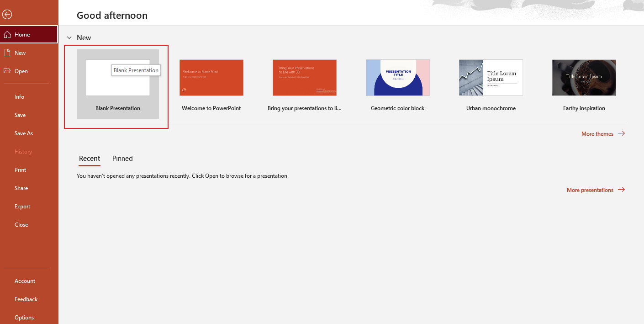This screenshot has width=644, height=324.
Task: Click the More presentations link
Action: click(596, 190)
